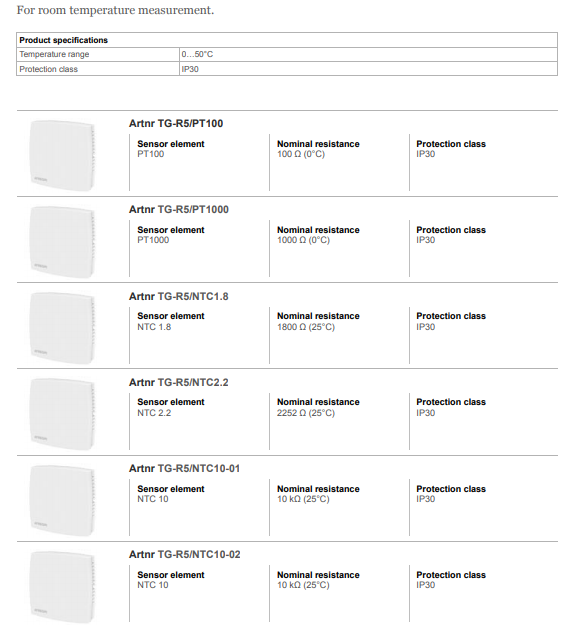Click the TG-R5/NTC10-02 sensor product image
566x625 pixels.
pyautogui.click(x=62, y=586)
